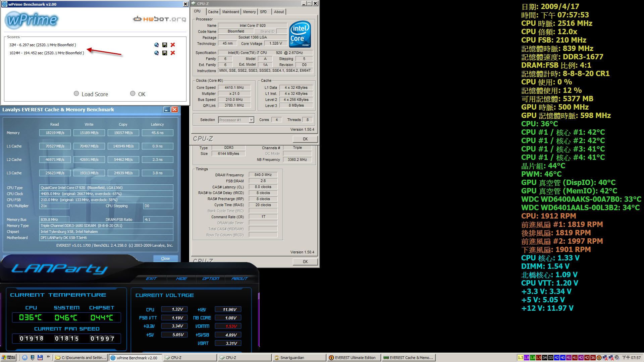Switch to C:\Documents and Settings taskbar window
Screen dimensions: 644x362
81,358
